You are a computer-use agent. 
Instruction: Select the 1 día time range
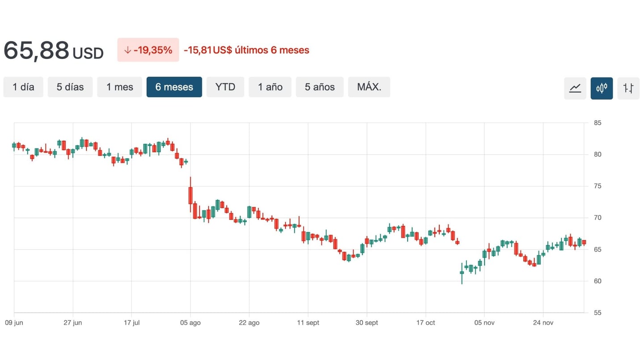click(23, 87)
